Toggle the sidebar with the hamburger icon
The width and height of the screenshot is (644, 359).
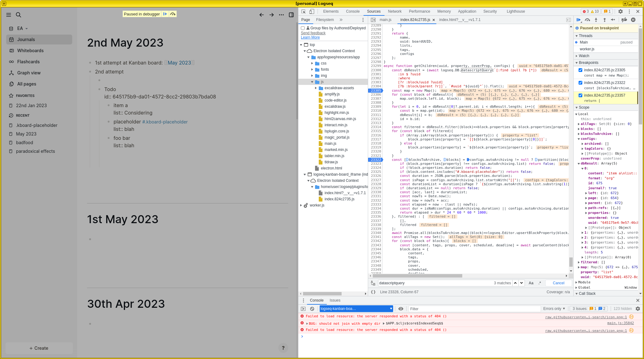pos(8,15)
